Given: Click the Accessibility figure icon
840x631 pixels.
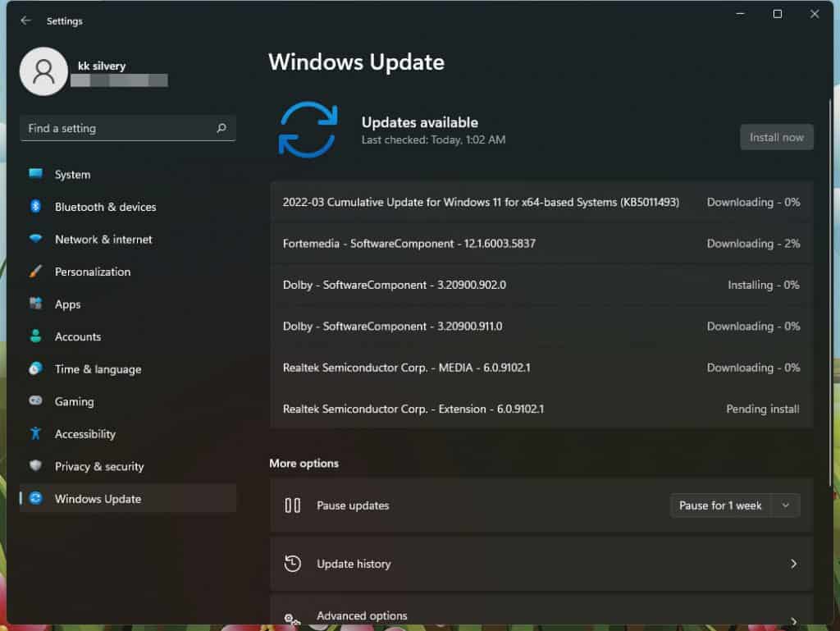Looking at the screenshot, I should 36,433.
